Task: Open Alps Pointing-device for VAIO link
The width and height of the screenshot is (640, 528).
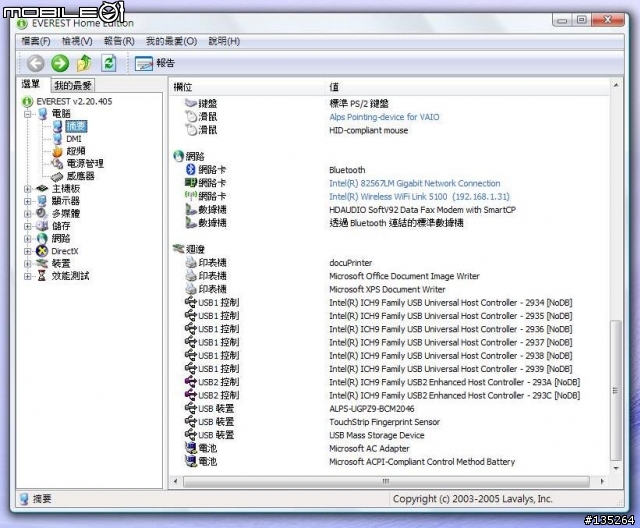Action: click(384, 117)
